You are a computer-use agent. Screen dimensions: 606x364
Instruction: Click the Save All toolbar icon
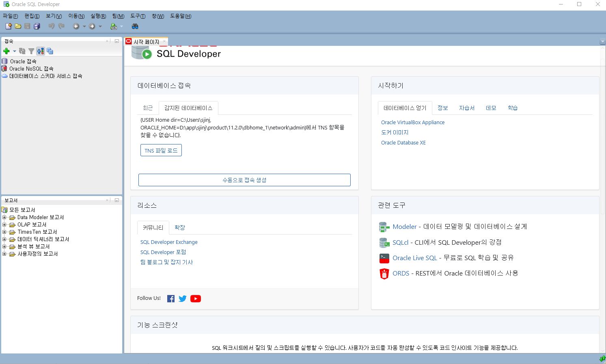click(37, 26)
